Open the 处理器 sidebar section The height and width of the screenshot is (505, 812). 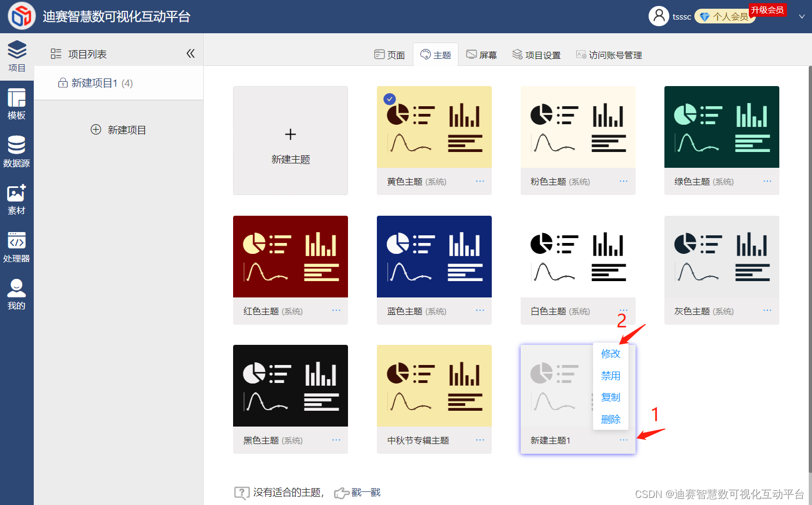click(17, 247)
